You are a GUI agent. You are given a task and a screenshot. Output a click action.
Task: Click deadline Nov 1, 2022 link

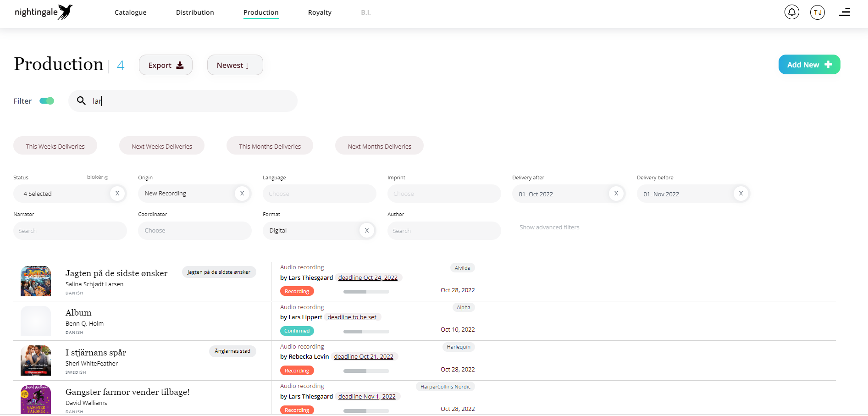(367, 396)
